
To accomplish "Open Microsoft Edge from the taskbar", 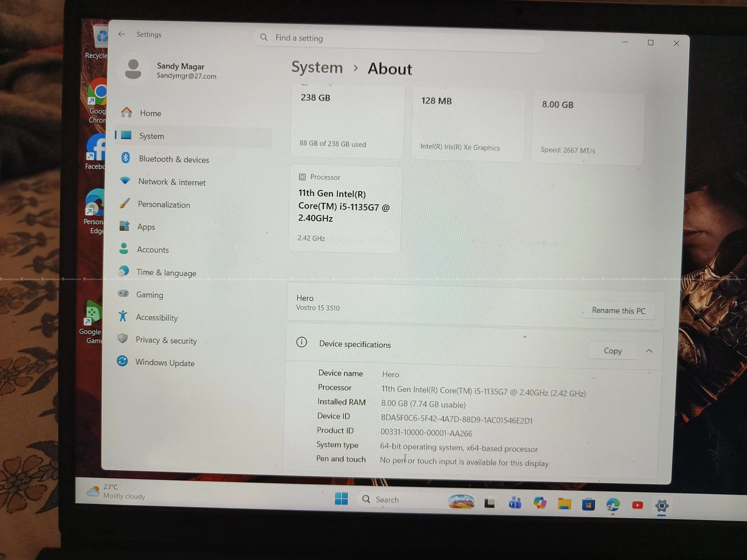I will [613, 505].
